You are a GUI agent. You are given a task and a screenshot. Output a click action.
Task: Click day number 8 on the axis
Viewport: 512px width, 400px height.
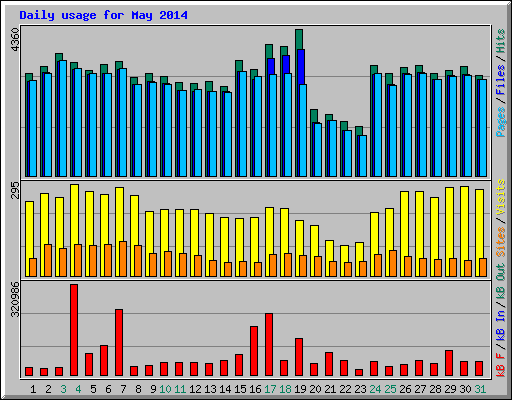pyautogui.click(x=138, y=389)
